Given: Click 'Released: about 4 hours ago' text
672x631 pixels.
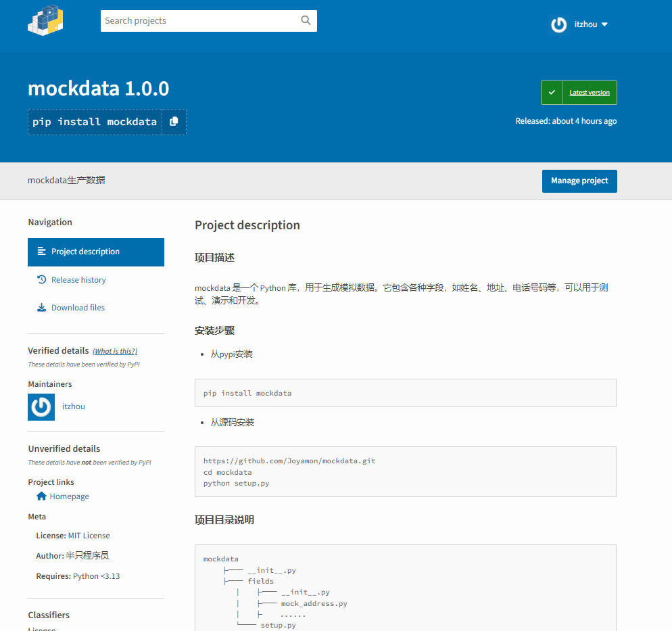Looking at the screenshot, I should [566, 121].
